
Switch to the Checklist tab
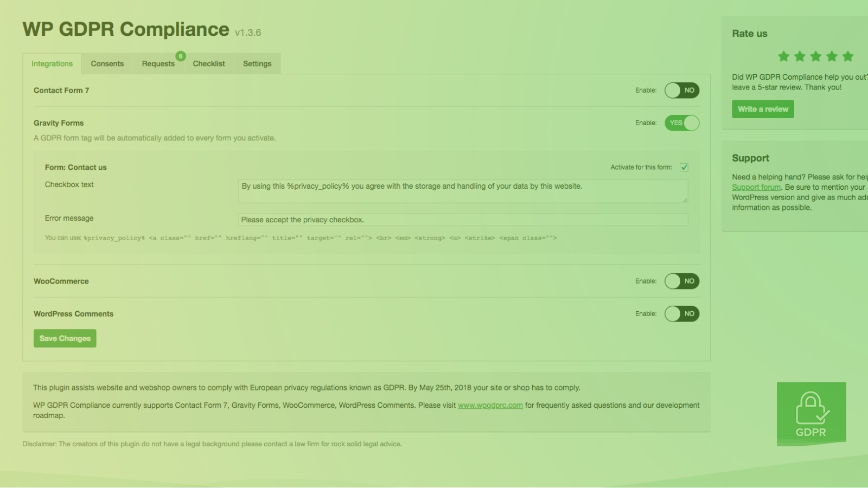coord(209,63)
